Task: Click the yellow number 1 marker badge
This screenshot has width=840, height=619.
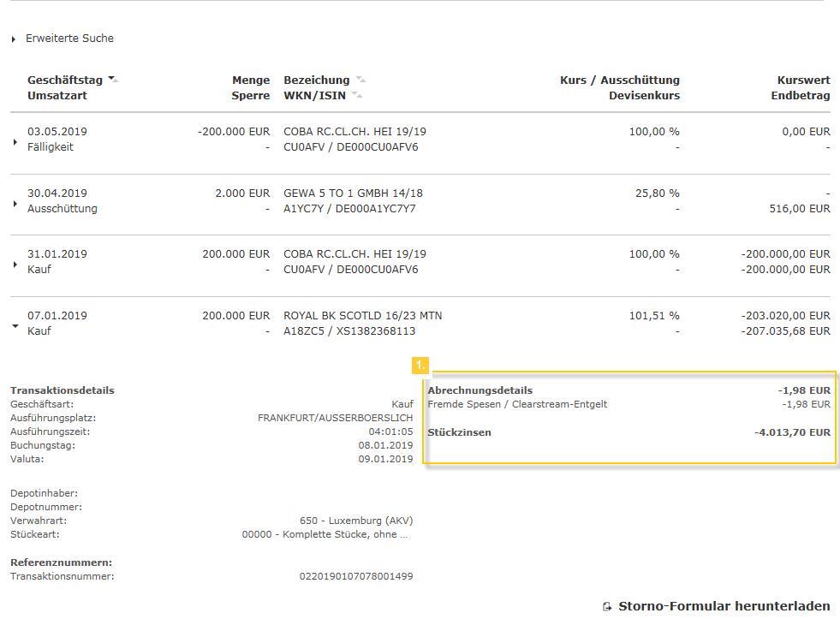Action: pos(420,365)
